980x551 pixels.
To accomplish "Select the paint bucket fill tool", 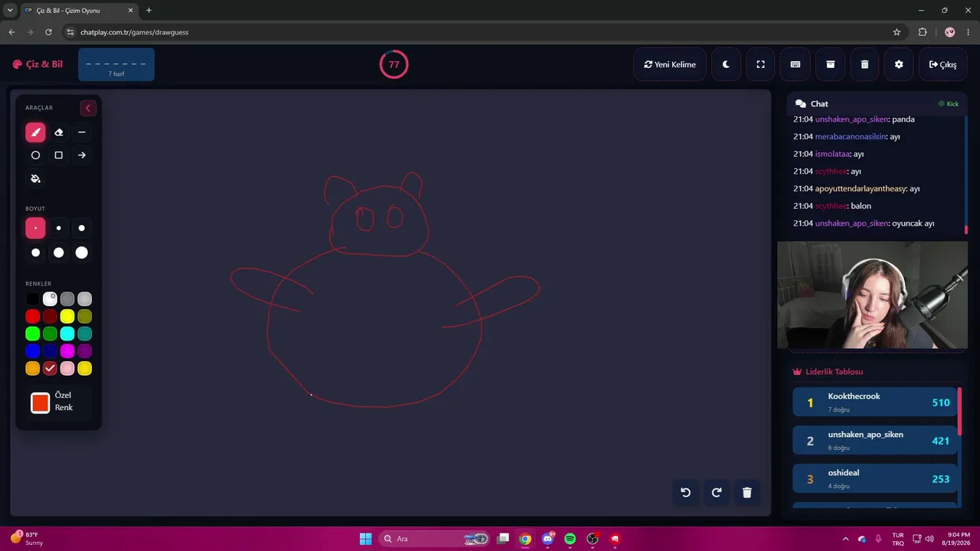I will click(x=35, y=178).
